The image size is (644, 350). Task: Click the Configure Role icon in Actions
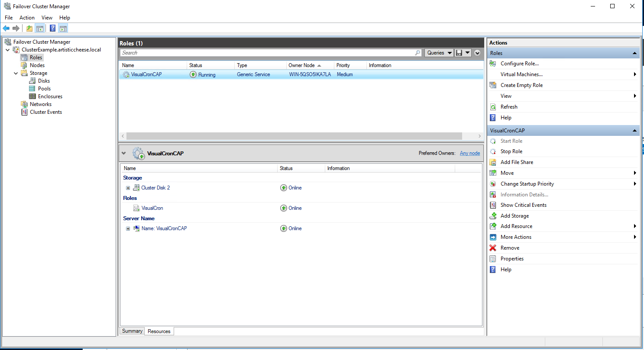[x=493, y=64]
